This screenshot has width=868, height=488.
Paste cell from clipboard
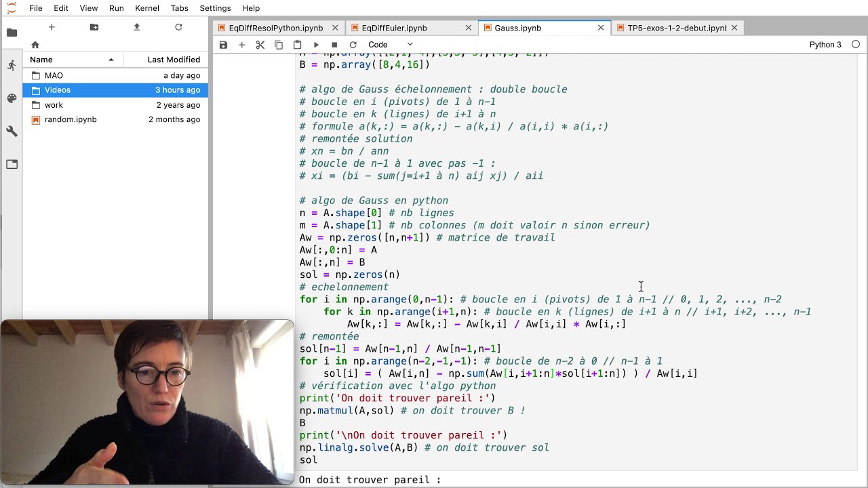(297, 45)
